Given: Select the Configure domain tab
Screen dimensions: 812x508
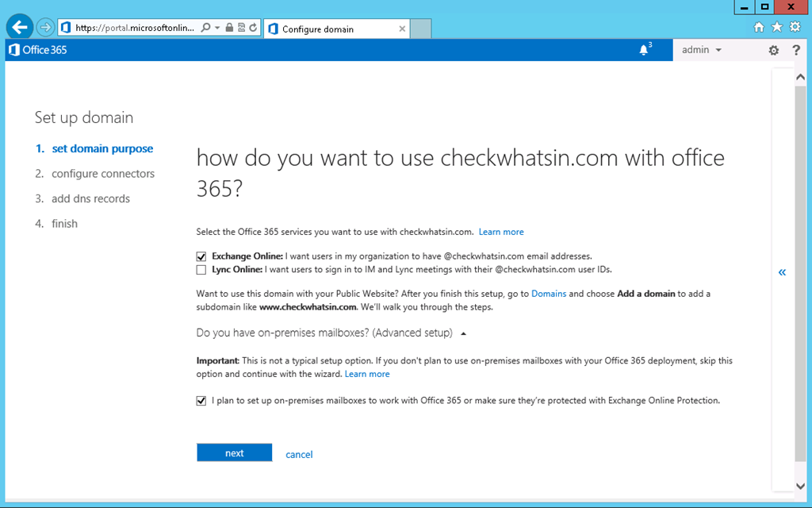Looking at the screenshot, I should pyautogui.click(x=336, y=29).
